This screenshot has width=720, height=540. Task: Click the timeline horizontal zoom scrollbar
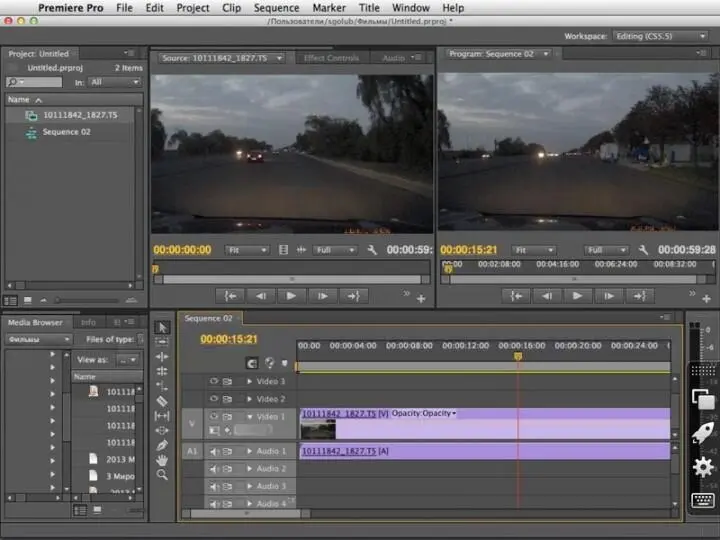[x=246, y=513]
